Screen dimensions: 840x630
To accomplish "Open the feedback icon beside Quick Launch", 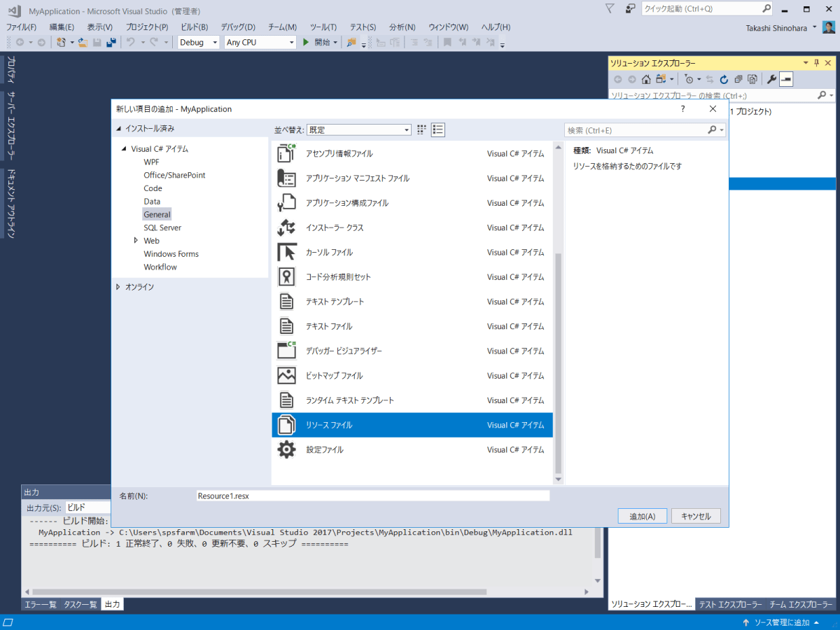I will click(630, 8).
